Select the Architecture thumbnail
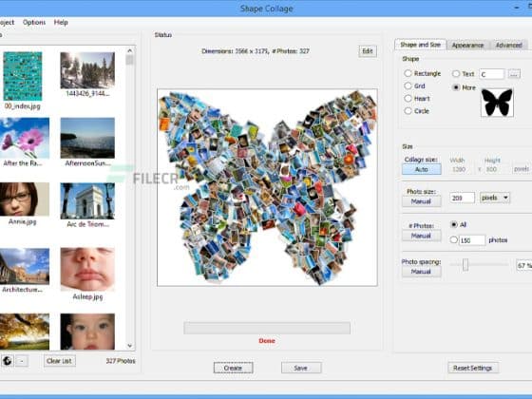The width and height of the screenshot is (532, 399). 25,266
